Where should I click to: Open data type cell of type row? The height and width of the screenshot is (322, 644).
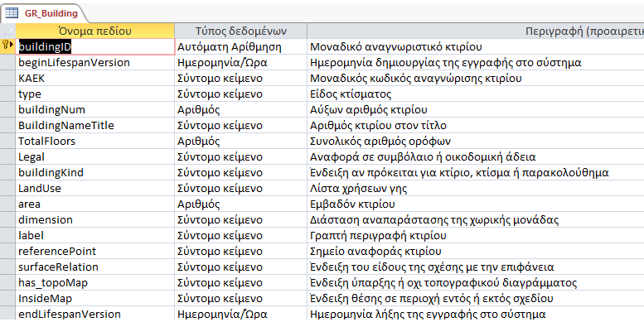[x=240, y=94]
